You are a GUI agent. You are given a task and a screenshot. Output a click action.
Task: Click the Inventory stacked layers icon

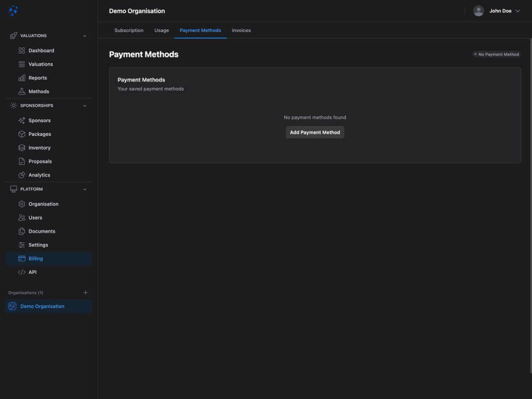(x=21, y=147)
